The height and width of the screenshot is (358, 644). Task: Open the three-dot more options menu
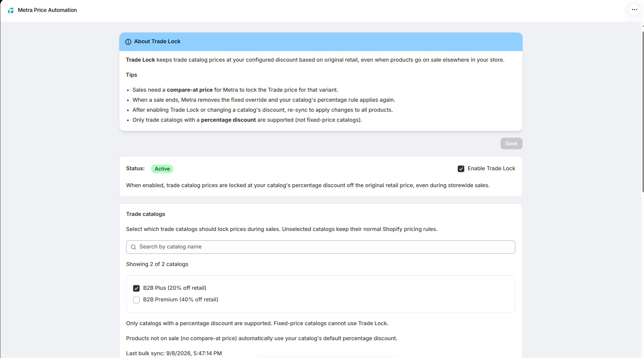[634, 10]
